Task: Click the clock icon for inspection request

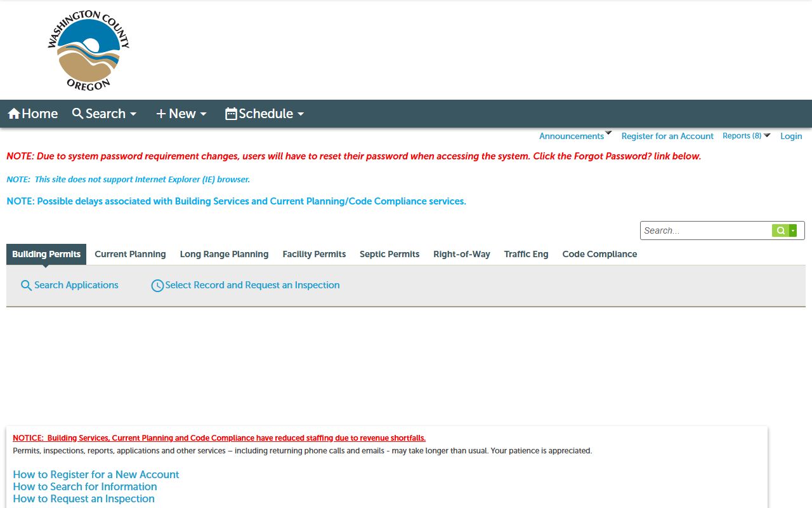Action: click(157, 286)
